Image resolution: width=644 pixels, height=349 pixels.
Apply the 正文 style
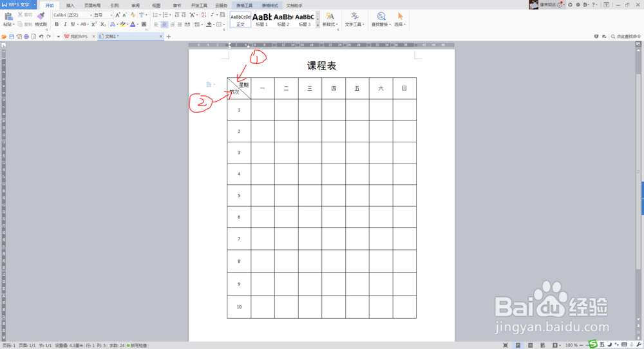coord(240,20)
